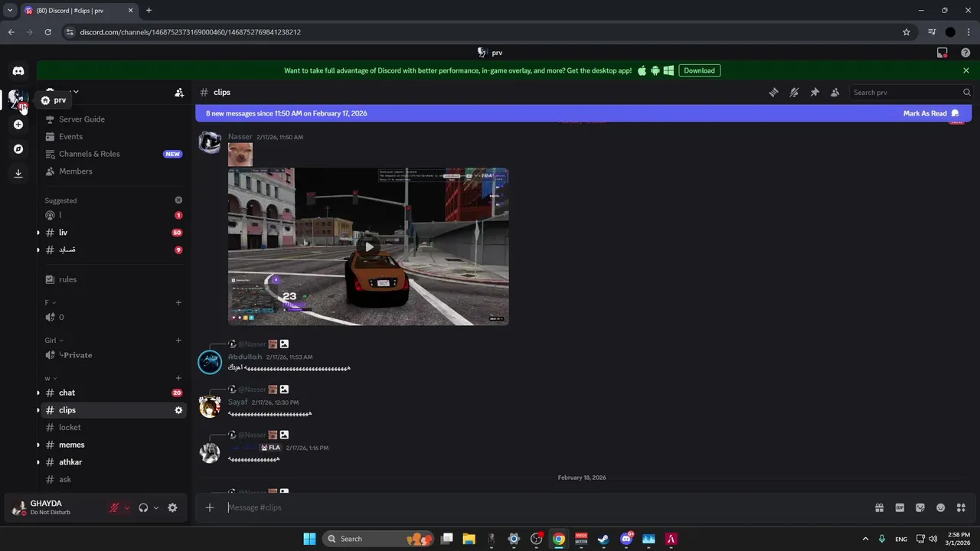Create channel in Girl category
This screenshot has width=980, height=551.
point(178,341)
